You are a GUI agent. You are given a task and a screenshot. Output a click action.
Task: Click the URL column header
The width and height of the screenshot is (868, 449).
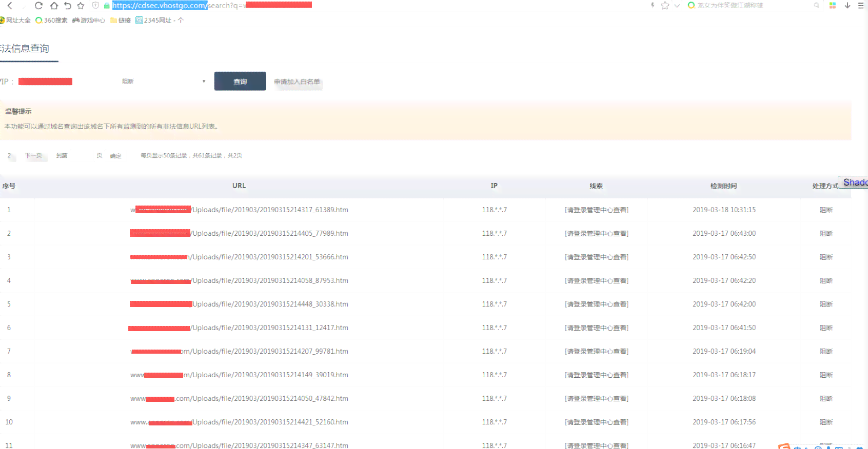tap(239, 186)
